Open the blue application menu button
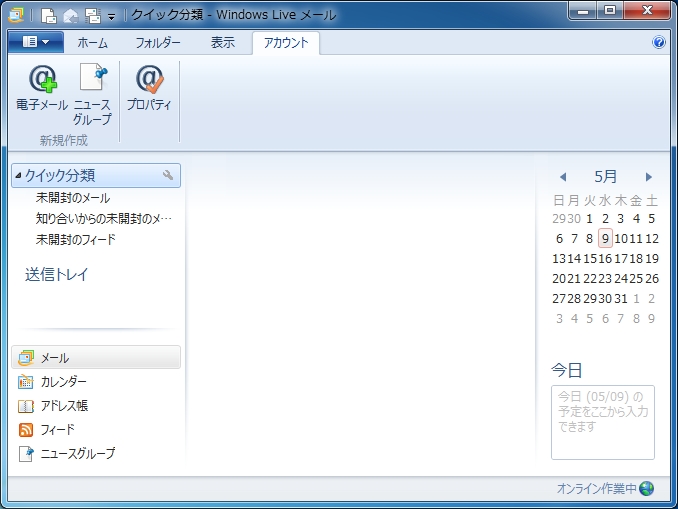The image size is (678, 509). [36, 42]
